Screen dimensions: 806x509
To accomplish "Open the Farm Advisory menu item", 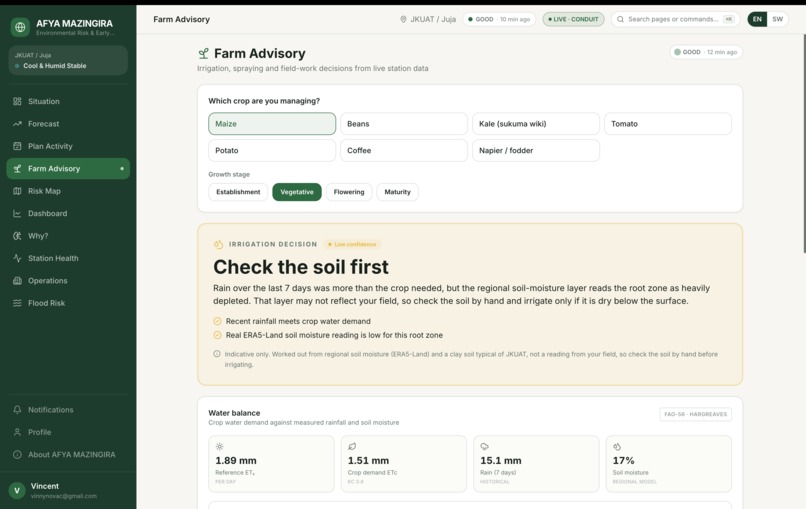I will point(68,169).
